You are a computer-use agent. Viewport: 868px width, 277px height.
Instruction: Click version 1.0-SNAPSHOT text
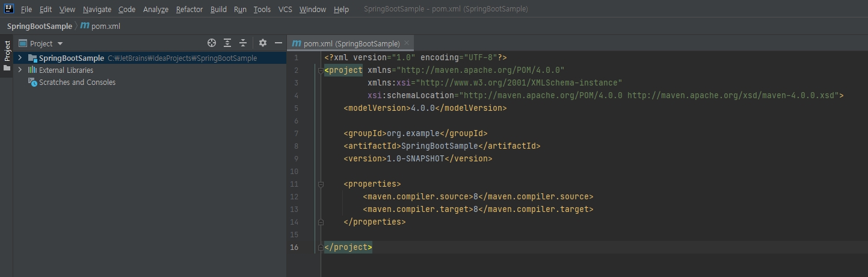coord(418,159)
